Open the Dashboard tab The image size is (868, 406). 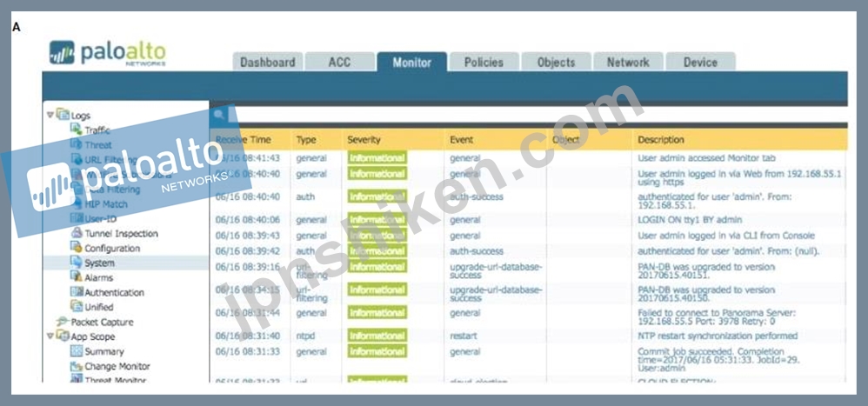click(267, 62)
